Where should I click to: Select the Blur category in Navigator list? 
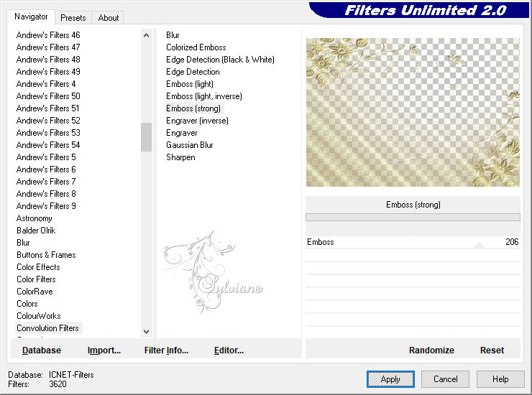click(x=24, y=243)
